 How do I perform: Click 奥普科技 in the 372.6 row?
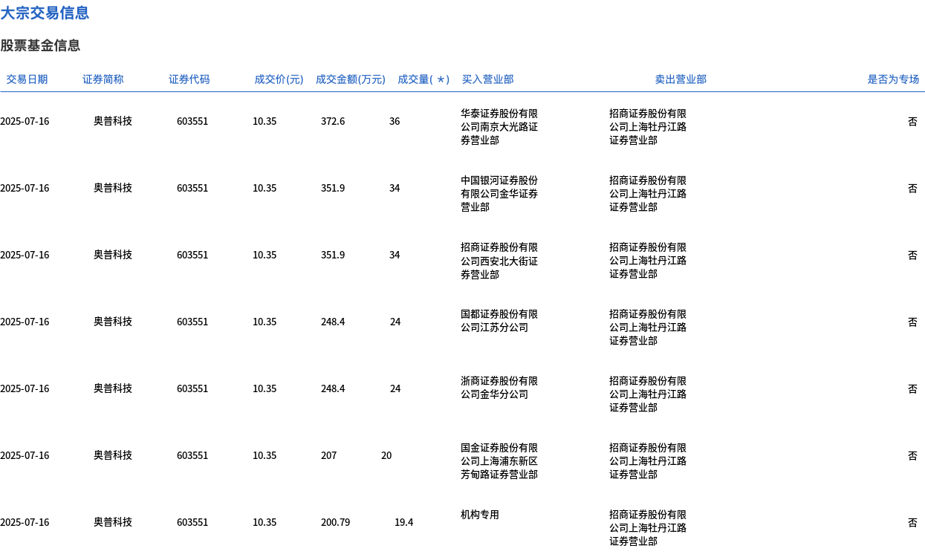tap(113, 121)
